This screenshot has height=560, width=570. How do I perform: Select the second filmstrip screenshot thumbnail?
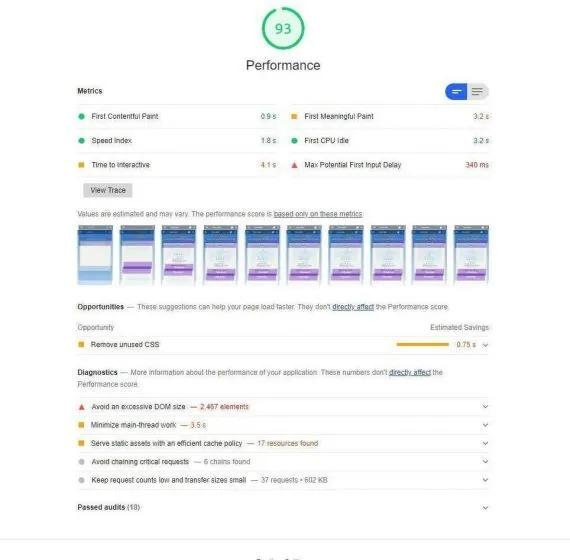point(137,255)
